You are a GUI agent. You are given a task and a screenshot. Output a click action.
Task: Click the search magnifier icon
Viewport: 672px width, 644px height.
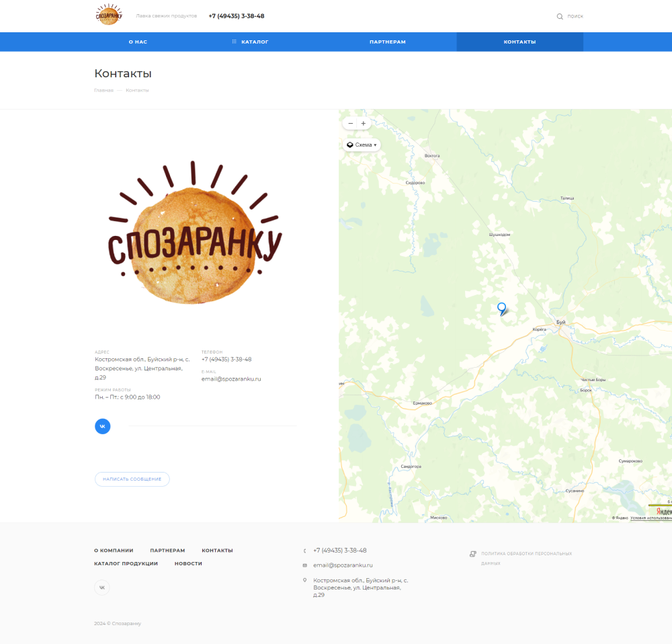click(560, 16)
